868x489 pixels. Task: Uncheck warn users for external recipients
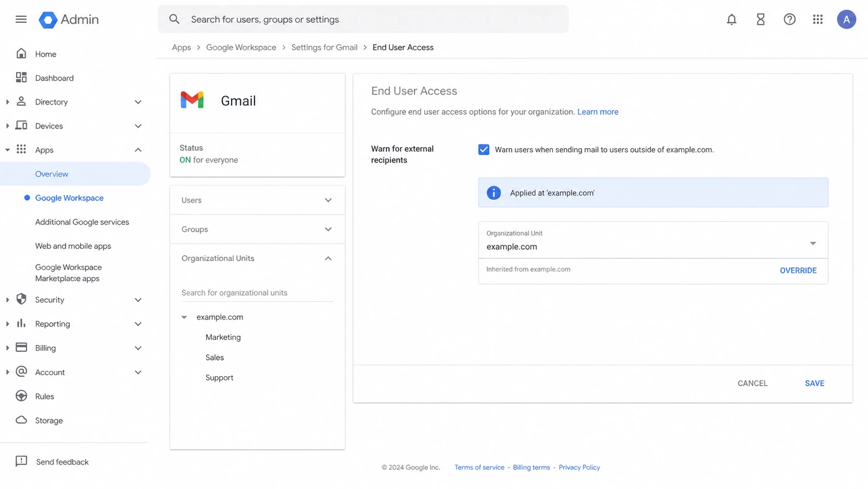(484, 150)
